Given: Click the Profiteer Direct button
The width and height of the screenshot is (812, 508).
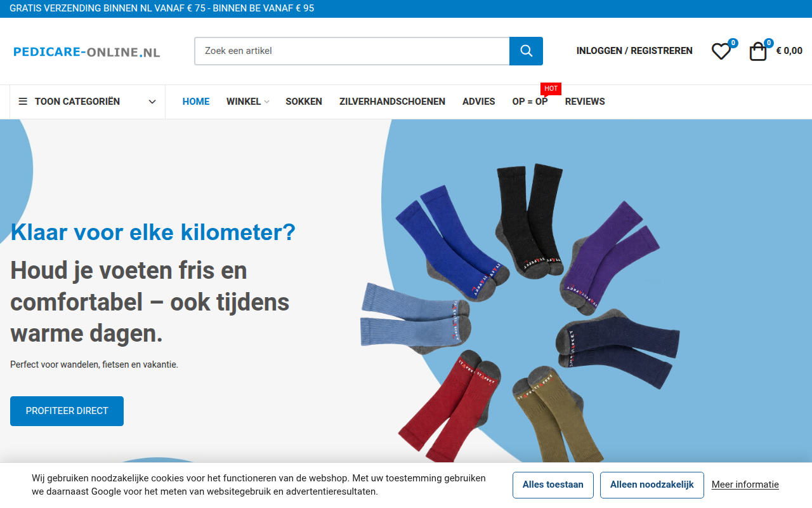Looking at the screenshot, I should coord(67,411).
